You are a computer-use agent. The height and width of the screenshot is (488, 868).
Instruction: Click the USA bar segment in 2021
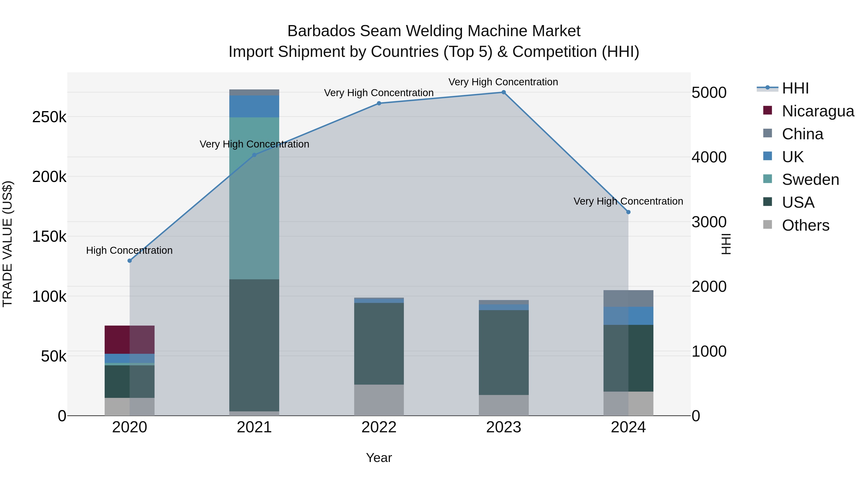[254, 346]
